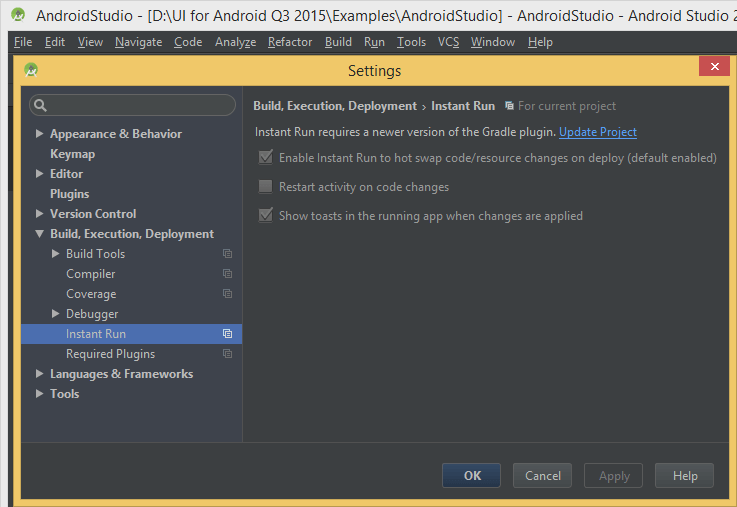Select Keymap in settings tree
737x507 pixels.
[72, 154]
